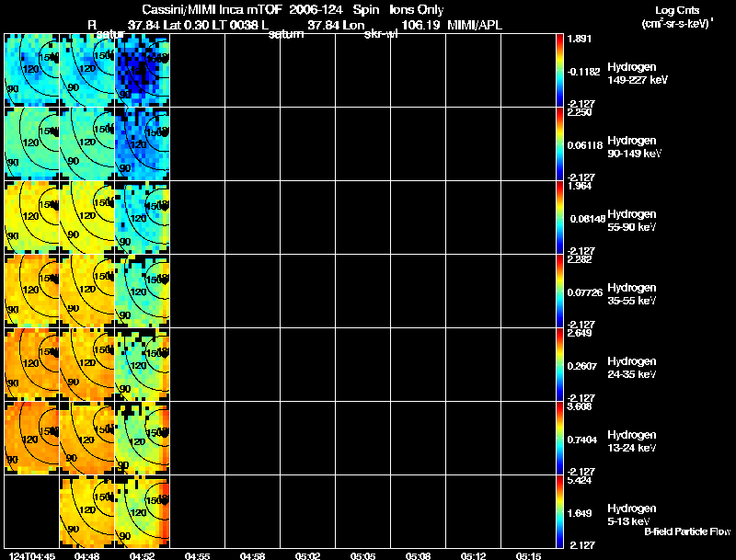Select the 04:45 image in the 24-35 keV row
Image resolution: width=736 pixels, height=560 pixels.
click(31, 364)
